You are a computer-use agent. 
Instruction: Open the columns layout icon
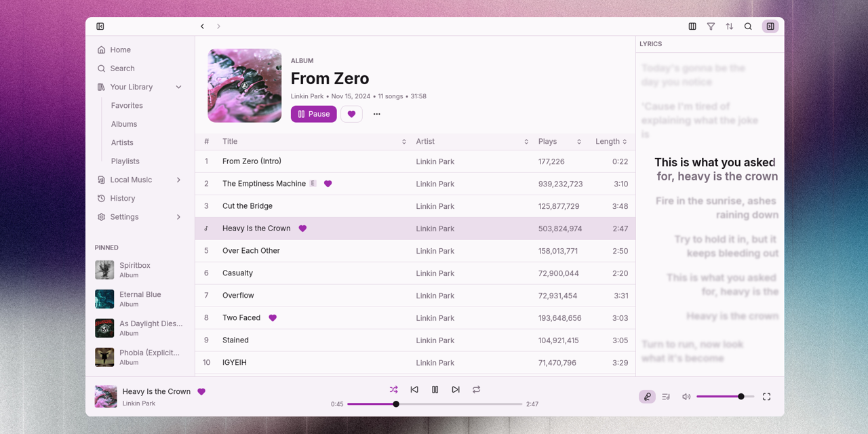point(692,26)
